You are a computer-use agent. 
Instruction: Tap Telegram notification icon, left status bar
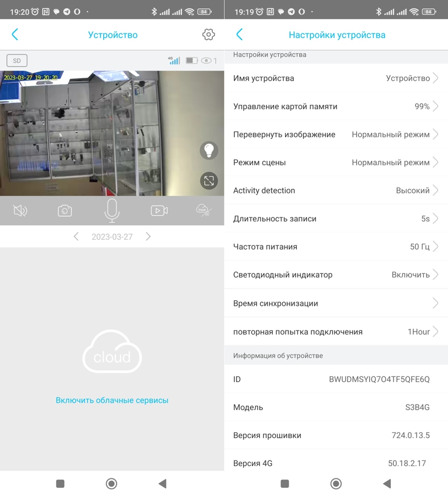point(67,12)
